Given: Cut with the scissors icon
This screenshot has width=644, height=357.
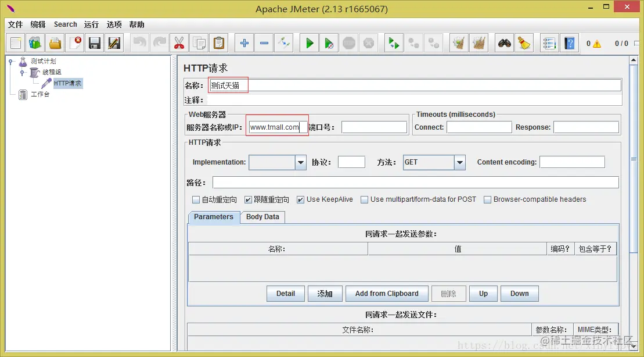Looking at the screenshot, I should pos(179,43).
